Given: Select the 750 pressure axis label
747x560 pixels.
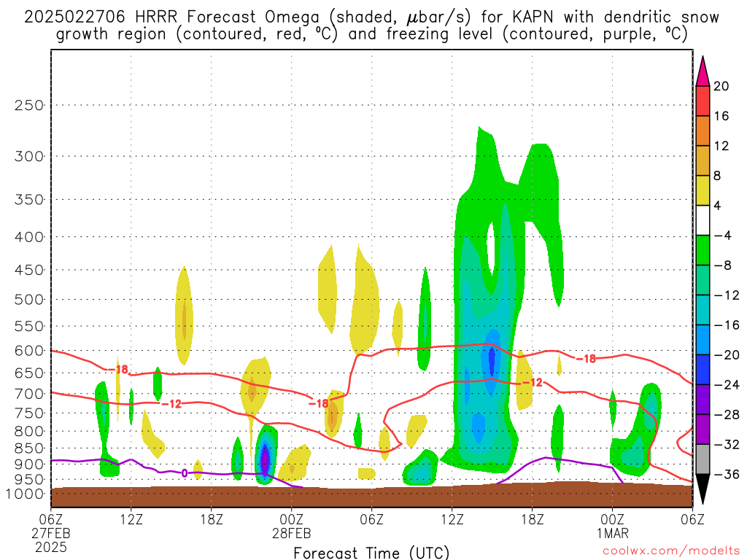Looking at the screenshot, I should (29, 413).
